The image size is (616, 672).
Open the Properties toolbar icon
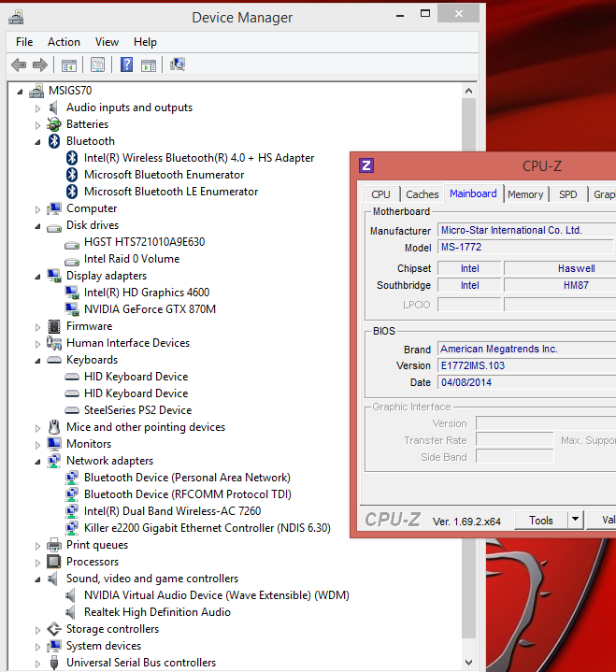[x=97, y=64]
